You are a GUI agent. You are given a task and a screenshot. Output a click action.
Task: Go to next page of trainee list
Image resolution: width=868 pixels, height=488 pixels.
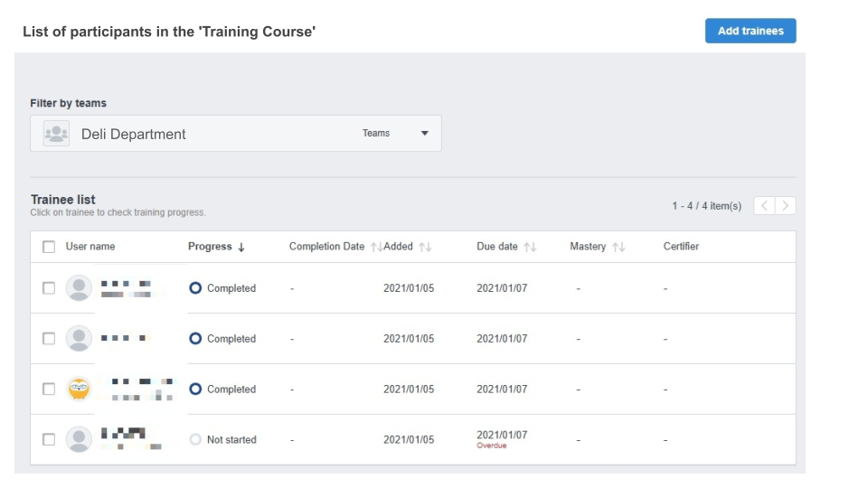(786, 206)
